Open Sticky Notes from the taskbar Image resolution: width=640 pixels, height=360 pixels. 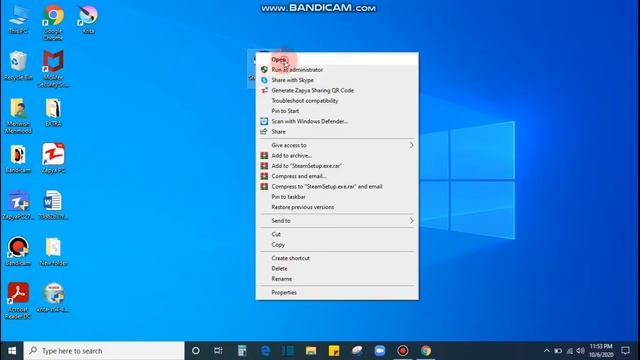point(334,351)
